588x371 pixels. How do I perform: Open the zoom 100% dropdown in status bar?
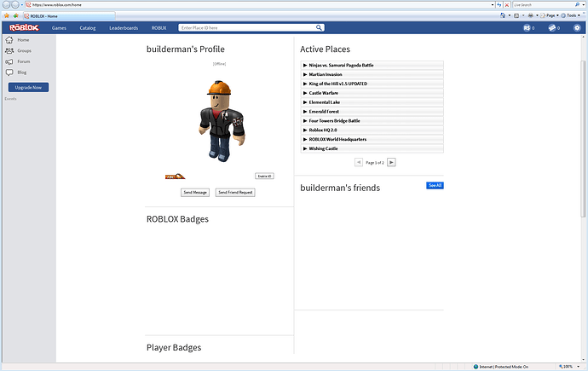(x=579, y=367)
